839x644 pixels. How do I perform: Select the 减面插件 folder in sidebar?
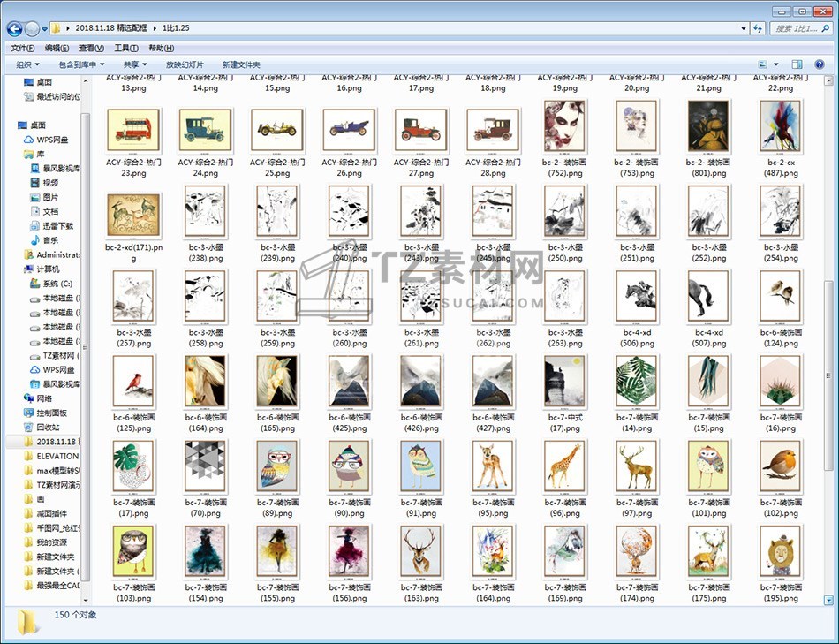pos(45,513)
